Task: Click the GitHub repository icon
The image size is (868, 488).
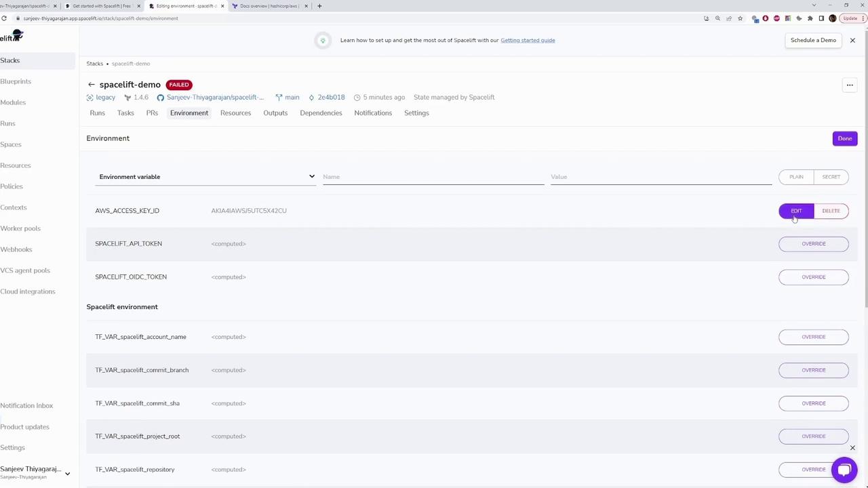Action: pyautogui.click(x=161, y=98)
